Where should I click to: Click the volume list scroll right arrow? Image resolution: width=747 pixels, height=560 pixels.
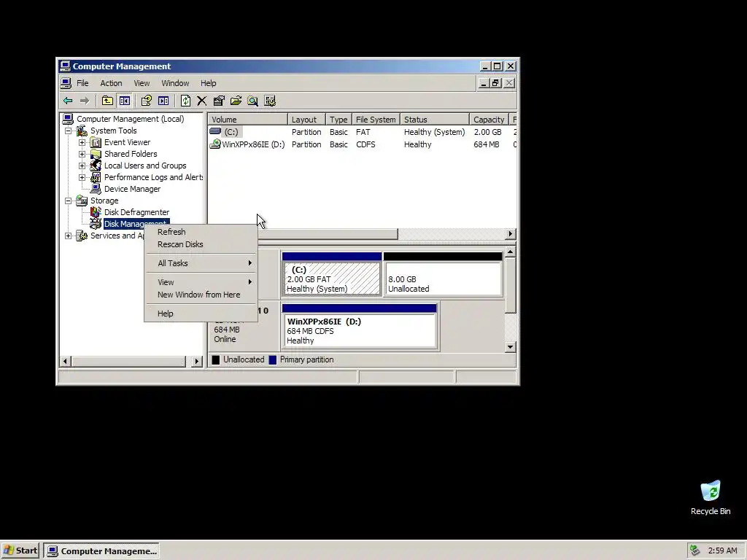click(x=511, y=234)
